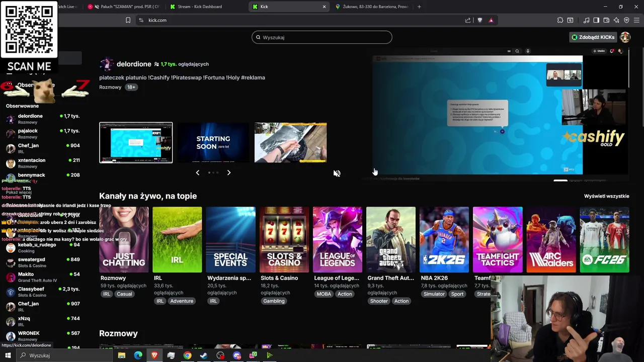Viewport: 644px width, 362px height.
Task: Click the Rozmowy category under stream title
Action: [110, 87]
